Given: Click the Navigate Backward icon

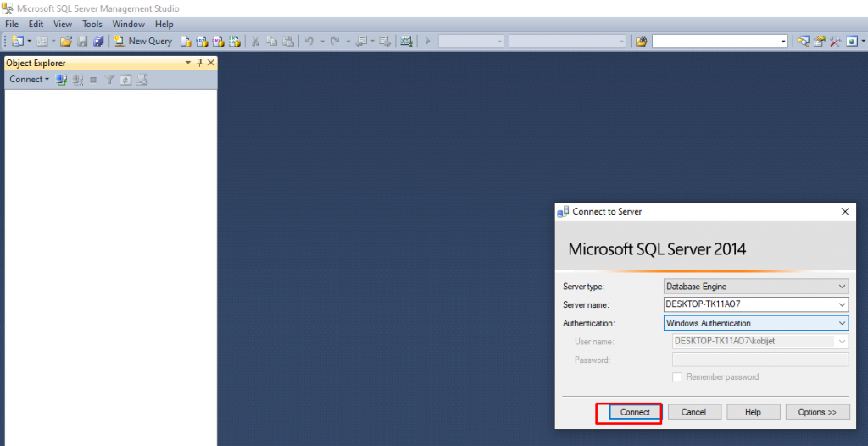Looking at the screenshot, I should 361,41.
